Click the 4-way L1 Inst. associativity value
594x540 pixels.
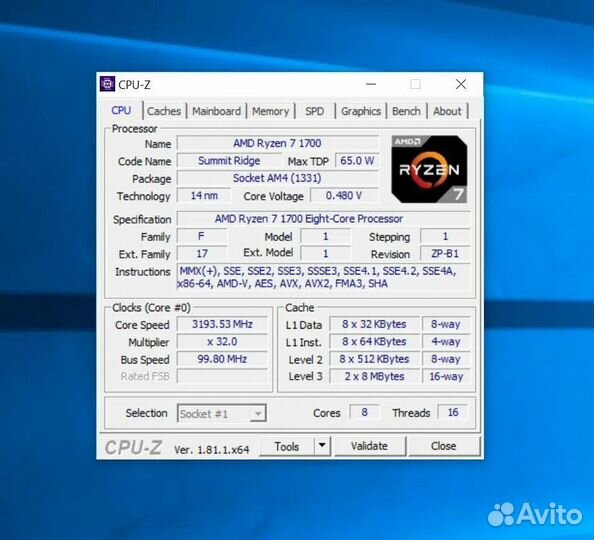446,342
